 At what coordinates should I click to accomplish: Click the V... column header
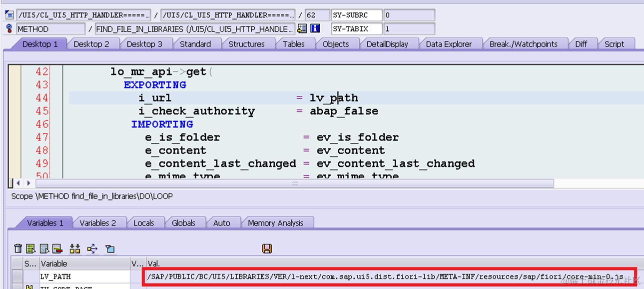[x=137, y=263]
